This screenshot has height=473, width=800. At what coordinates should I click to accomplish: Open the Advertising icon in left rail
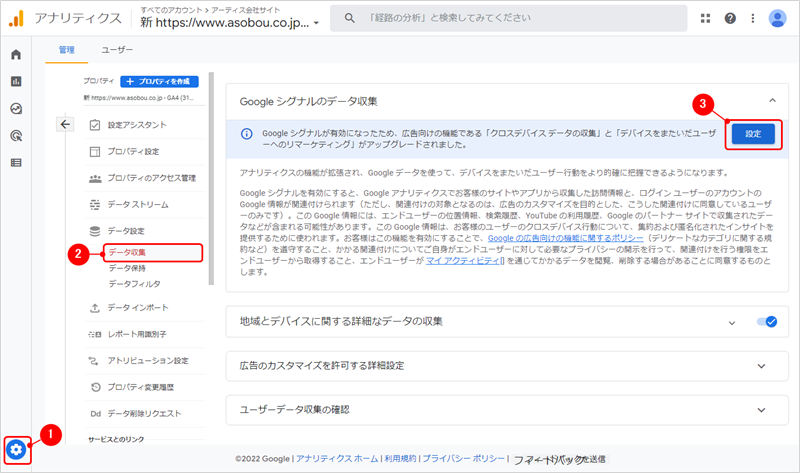[x=16, y=136]
